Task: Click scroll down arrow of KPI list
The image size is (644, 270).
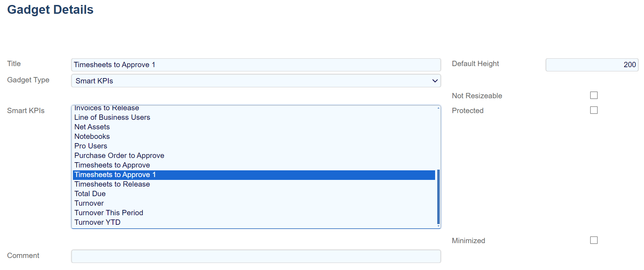Action: [x=438, y=226]
